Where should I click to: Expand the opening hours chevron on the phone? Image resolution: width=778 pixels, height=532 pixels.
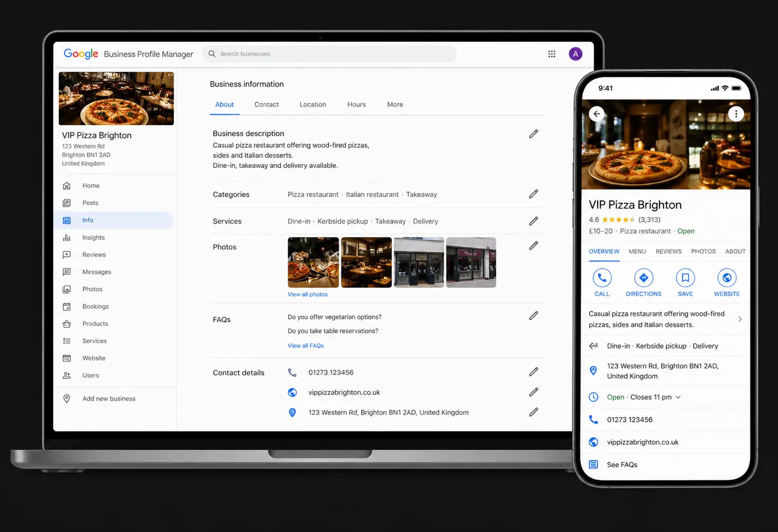[x=678, y=397]
